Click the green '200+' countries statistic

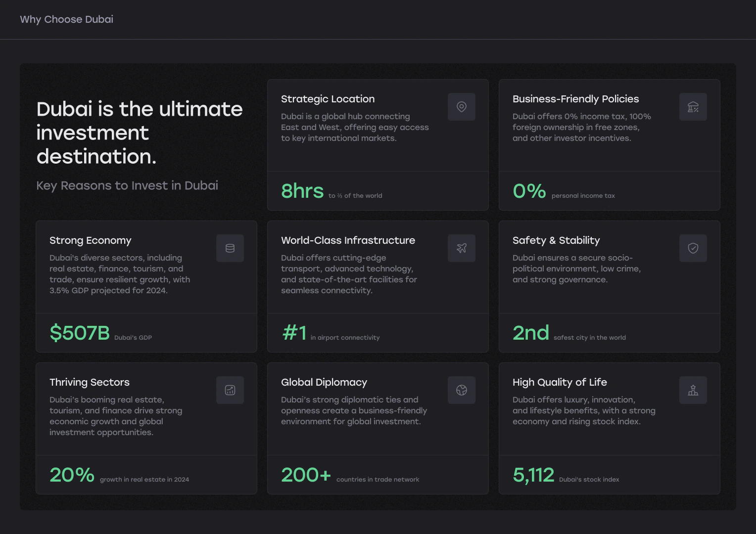tap(306, 475)
